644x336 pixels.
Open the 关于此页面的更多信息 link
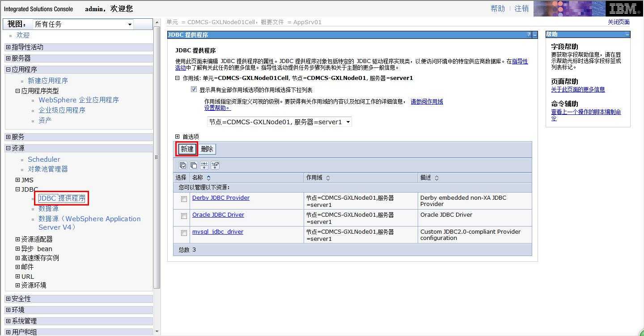(578, 90)
